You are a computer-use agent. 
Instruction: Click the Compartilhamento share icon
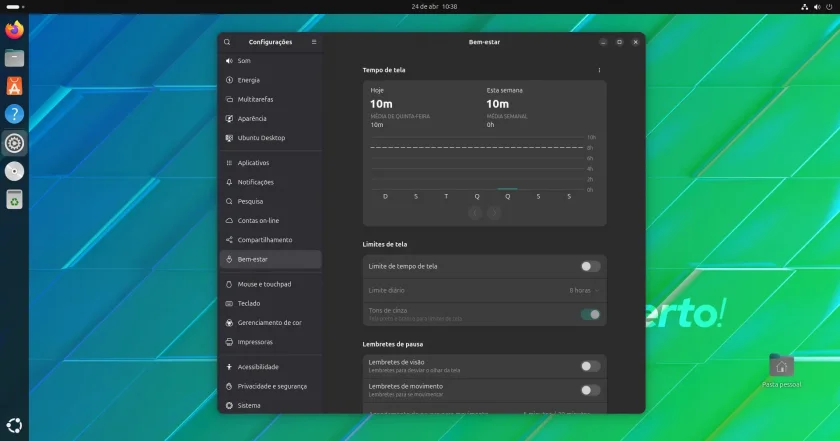click(229, 240)
